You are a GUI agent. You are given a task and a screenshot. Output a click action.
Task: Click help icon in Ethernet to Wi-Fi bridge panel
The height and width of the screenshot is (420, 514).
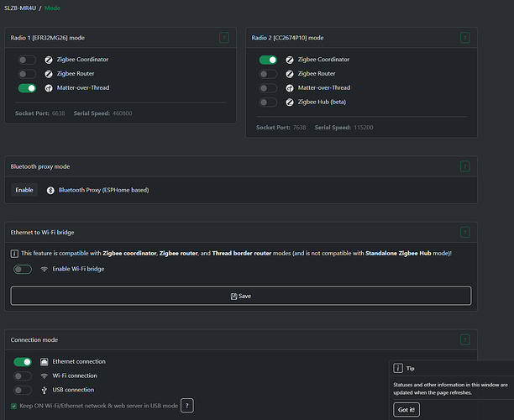tap(465, 232)
